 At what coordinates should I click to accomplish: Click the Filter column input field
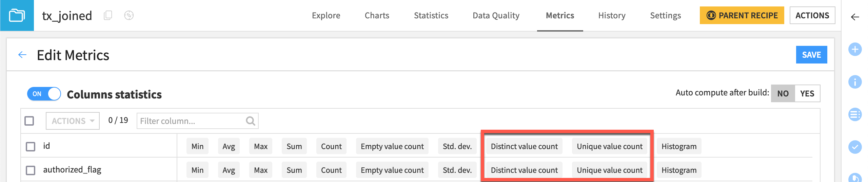[x=197, y=121]
